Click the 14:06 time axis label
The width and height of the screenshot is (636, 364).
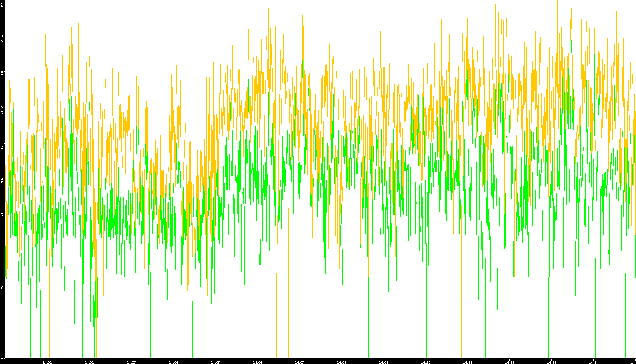pos(257,362)
